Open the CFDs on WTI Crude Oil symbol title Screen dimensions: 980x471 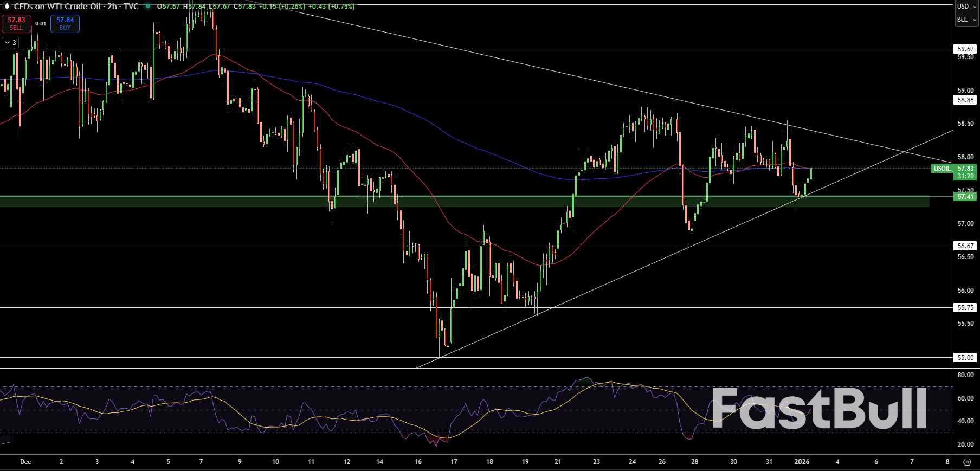(x=76, y=7)
